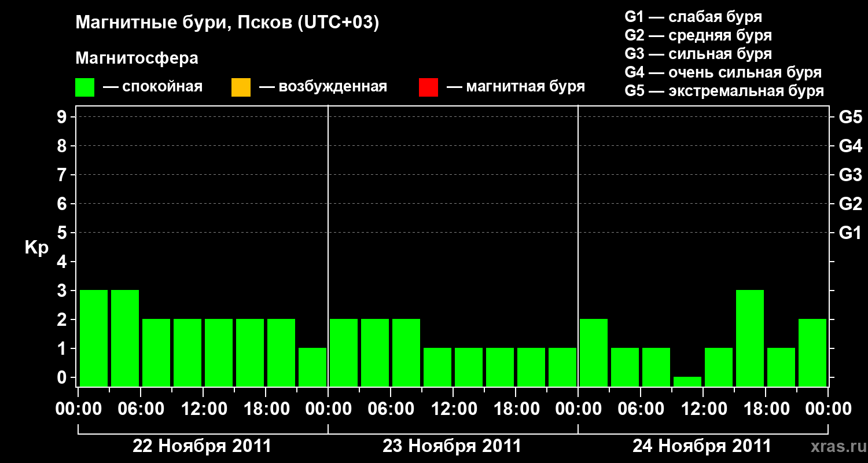The width and height of the screenshot is (868, 463).
Task: Click the '24 Ноября 2011' date label
Action: click(x=702, y=446)
